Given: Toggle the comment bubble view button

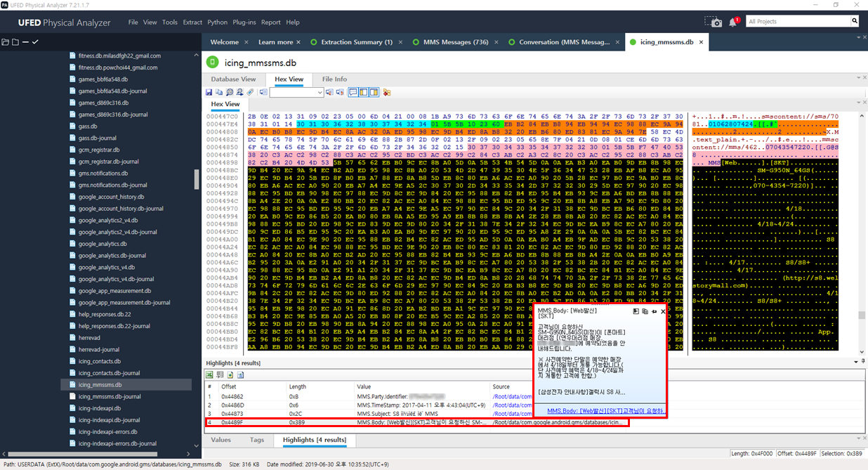Looking at the screenshot, I should point(354,92).
